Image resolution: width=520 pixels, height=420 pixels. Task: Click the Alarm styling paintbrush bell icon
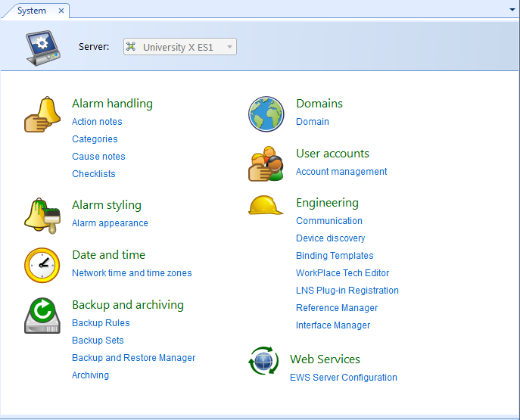(x=42, y=216)
